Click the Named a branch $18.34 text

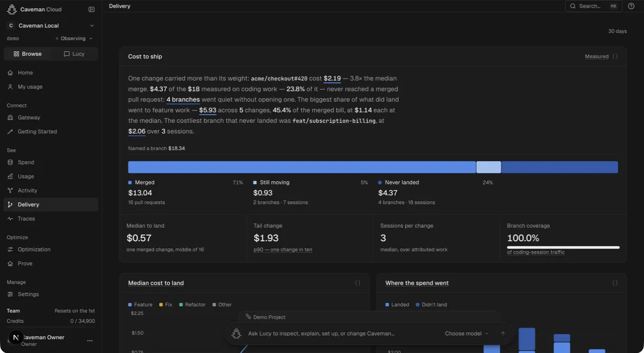pyautogui.click(x=156, y=149)
